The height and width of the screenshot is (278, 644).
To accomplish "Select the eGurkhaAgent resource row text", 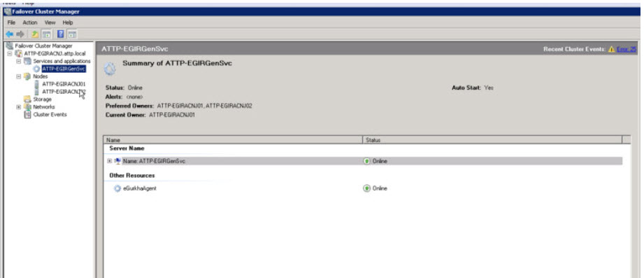I will click(140, 188).
